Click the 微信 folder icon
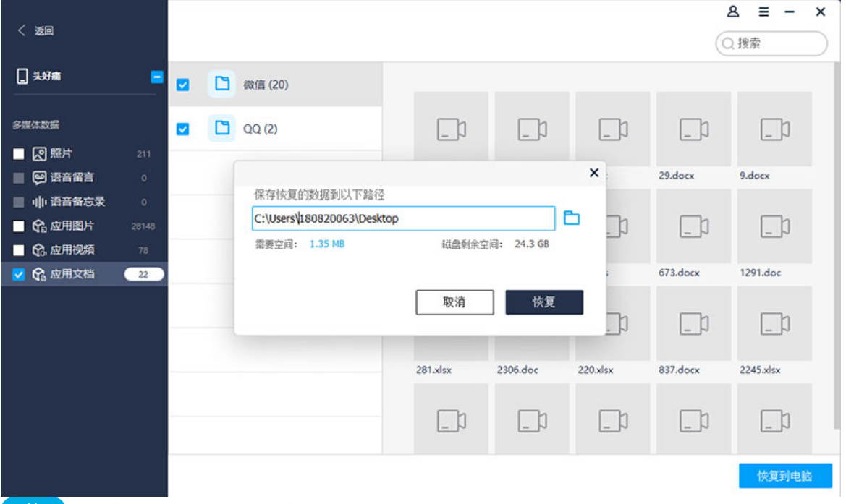The height and width of the screenshot is (504, 846). pyautogui.click(x=222, y=85)
